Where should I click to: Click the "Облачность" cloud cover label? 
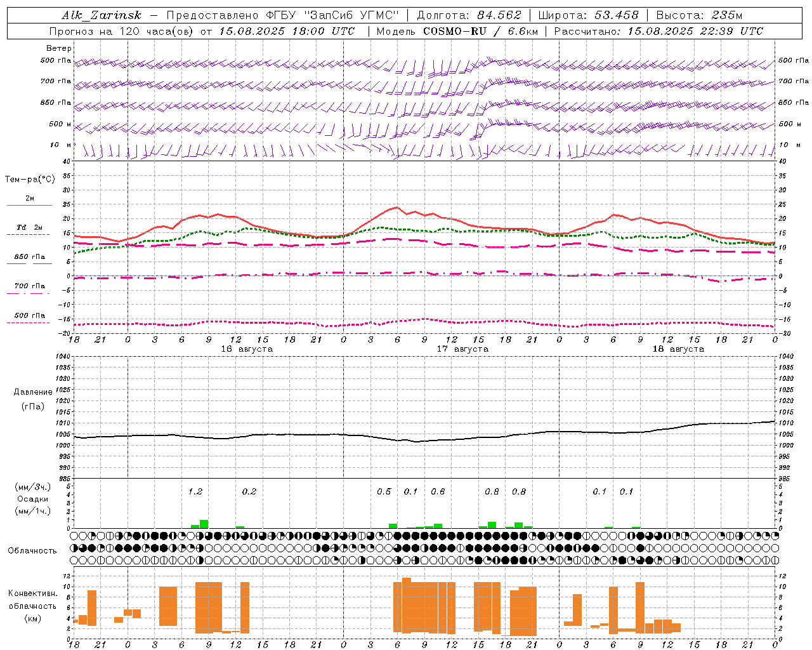[x=32, y=550]
